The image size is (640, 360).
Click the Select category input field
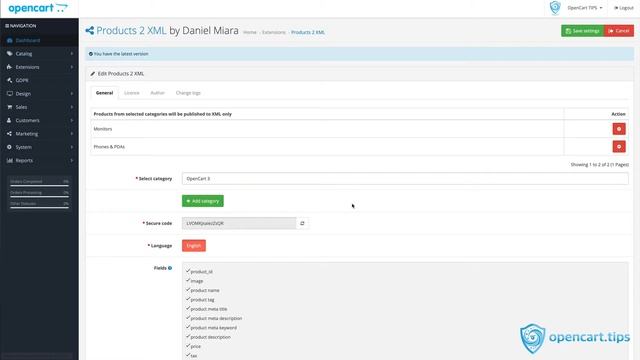coord(405,179)
